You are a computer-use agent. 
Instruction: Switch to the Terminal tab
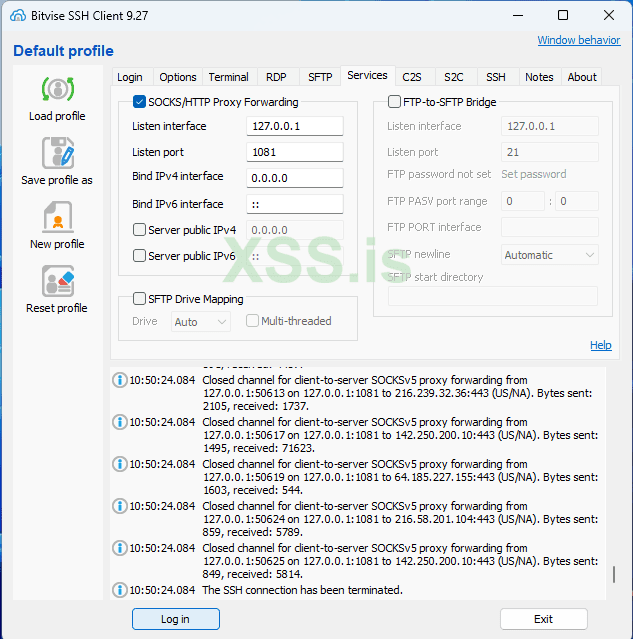[x=228, y=77]
